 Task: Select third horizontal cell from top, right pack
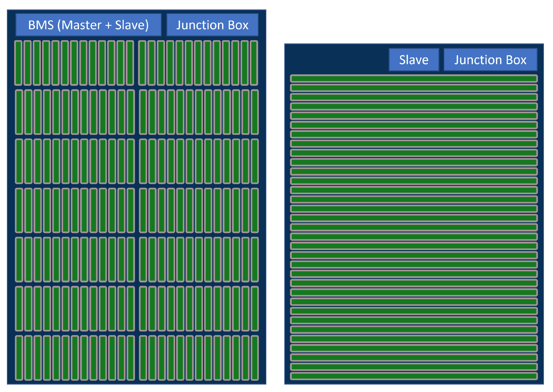tap(414, 97)
